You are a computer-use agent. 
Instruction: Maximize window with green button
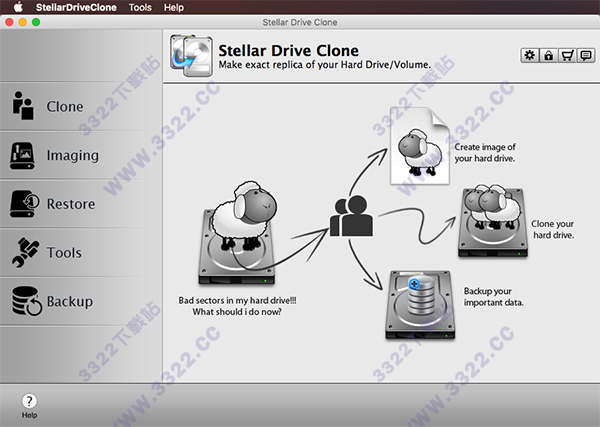[x=36, y=22]
